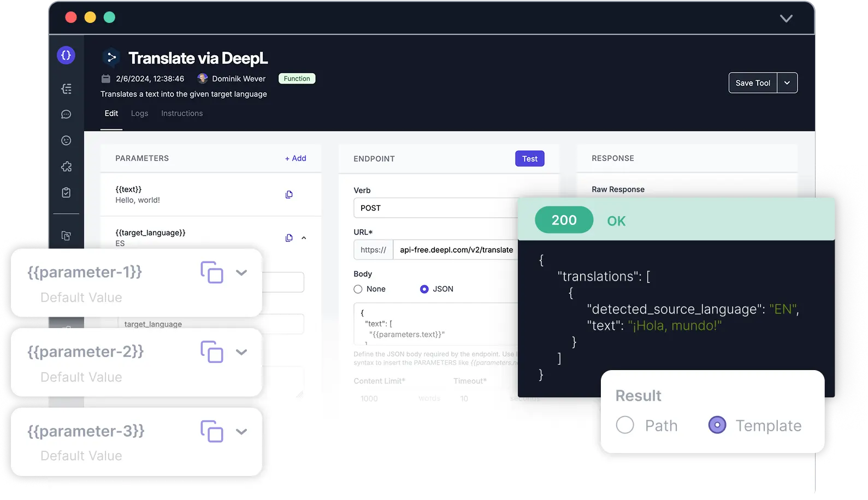Copy the {{target_language}} parameter
This screenshot has width=868, height=500.
click(x=289, y=238)
